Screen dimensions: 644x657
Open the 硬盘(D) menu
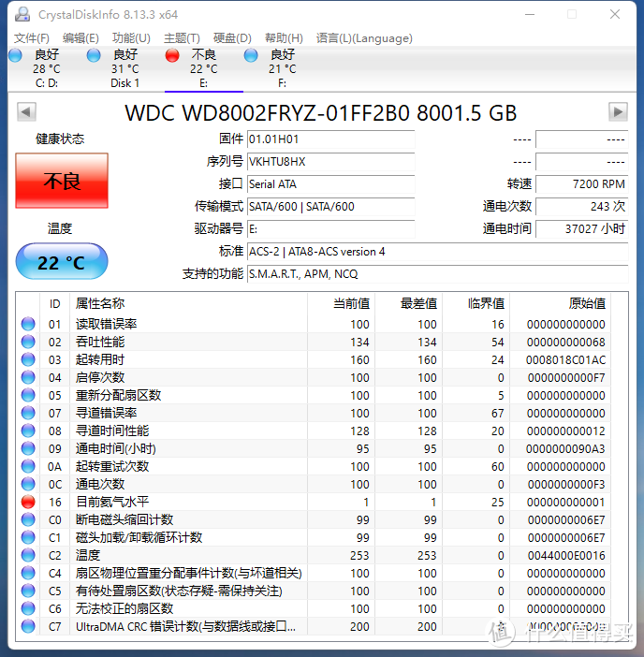click(x=232, y=38)
